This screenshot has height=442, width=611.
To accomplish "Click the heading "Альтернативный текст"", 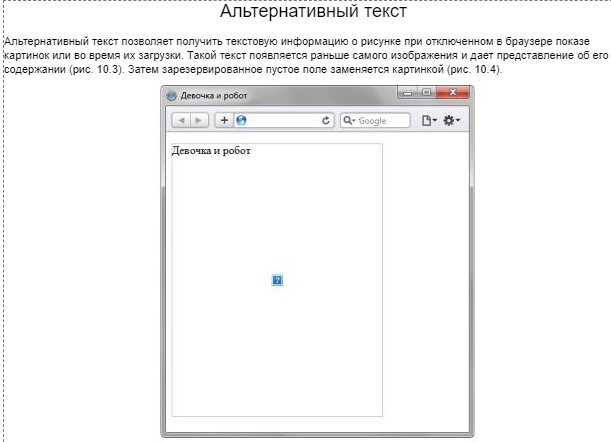I will tap(313, 11).
